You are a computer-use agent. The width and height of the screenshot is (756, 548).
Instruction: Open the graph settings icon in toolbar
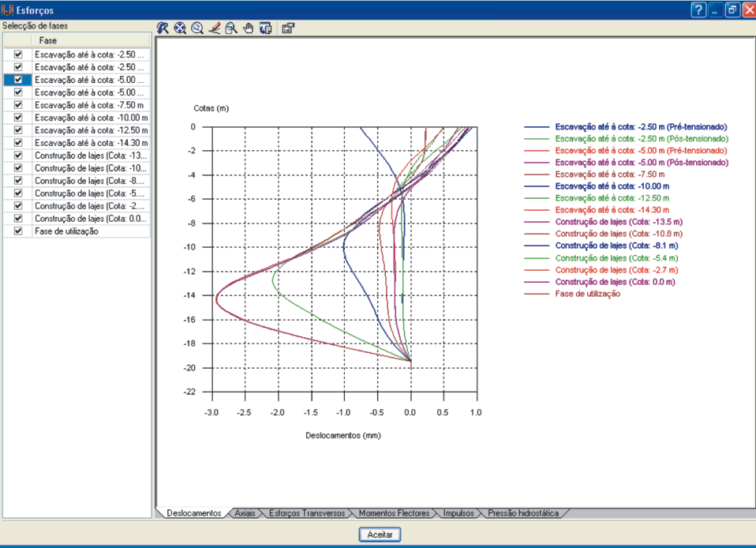click(288, 28)
